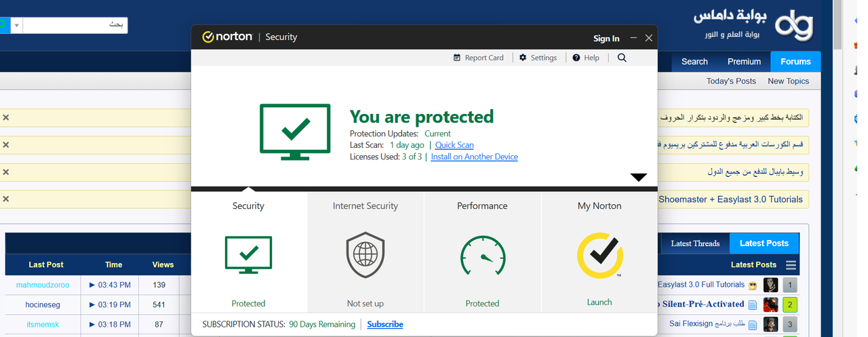Open the Report Card in Norton
868x337 pixels.
pos(479,58)
